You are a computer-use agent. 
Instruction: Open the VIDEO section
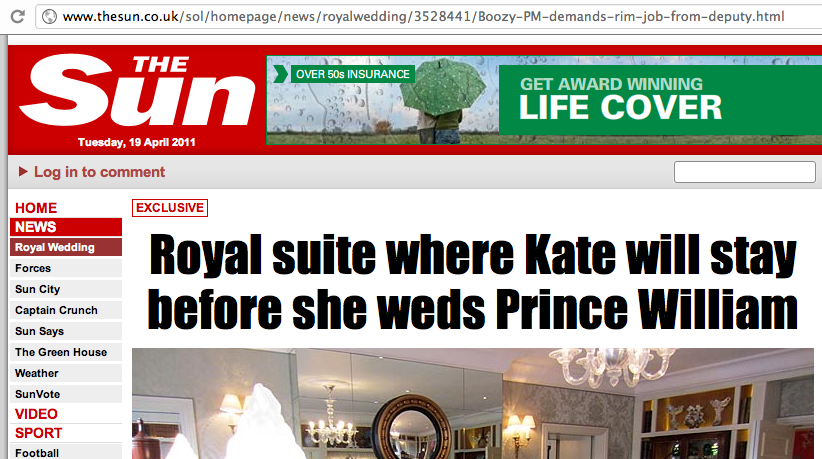pyautogui.click(x=36, y=414)
